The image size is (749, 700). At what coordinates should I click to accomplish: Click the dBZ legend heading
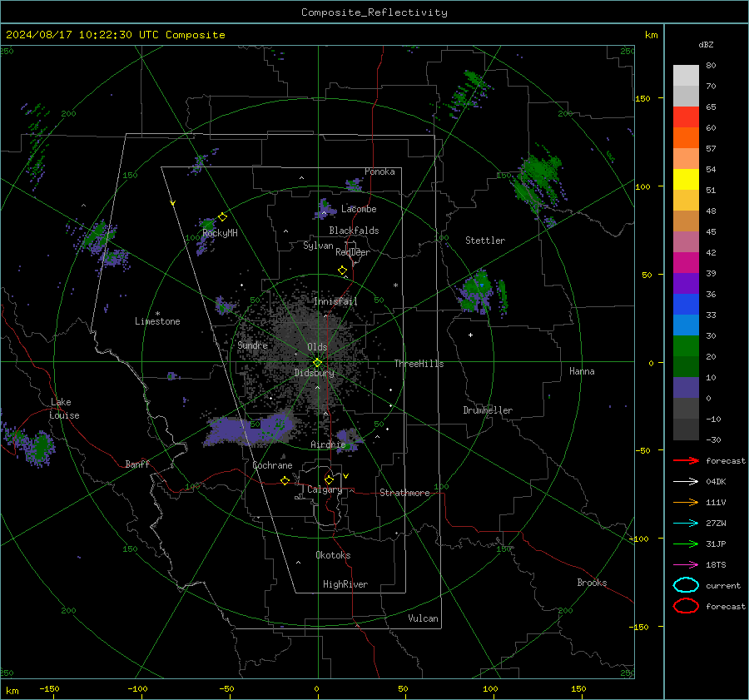point(706,44)
